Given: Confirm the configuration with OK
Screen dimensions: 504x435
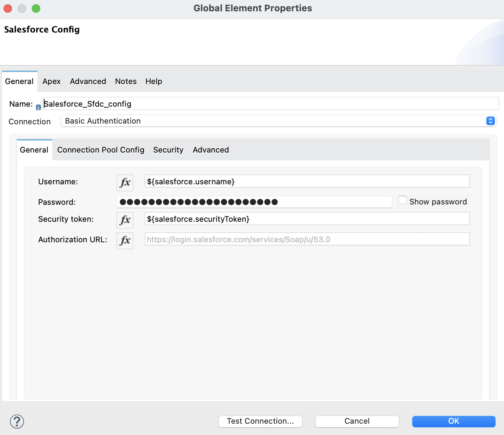Looking at the screenshot, I should click(x=454, y=421).
